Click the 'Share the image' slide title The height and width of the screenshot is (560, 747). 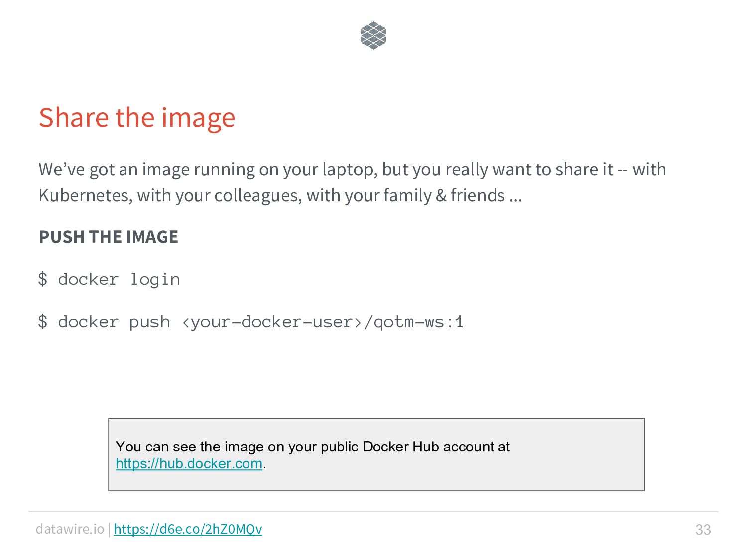click(137, 117)
